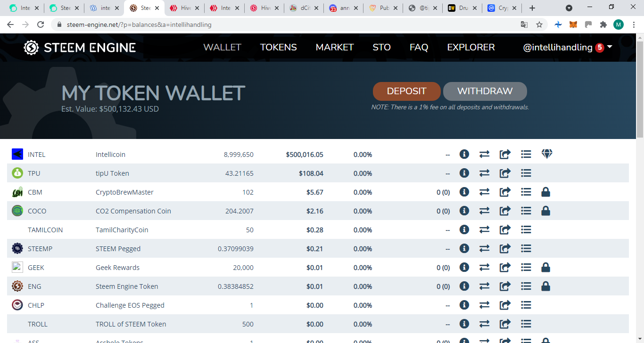Visit the FAQ page

[419, 47]
